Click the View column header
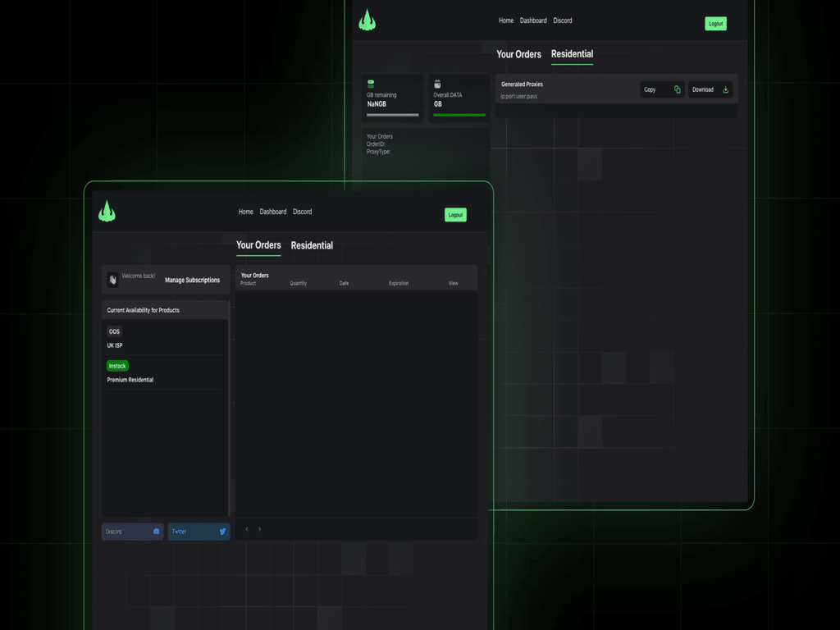840x630 pixels. pyautogui.click(x=453, y=283)
